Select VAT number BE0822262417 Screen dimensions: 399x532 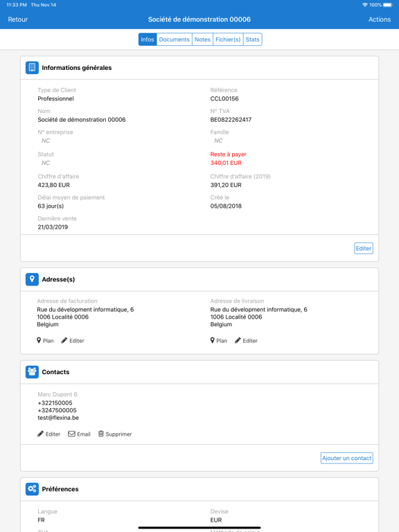pos(231,120)
